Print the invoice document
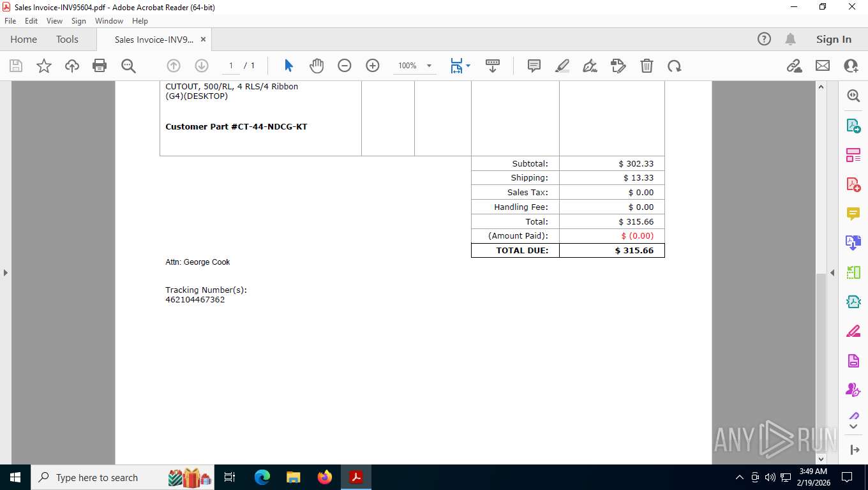The height and width of the screenshot is (490, 868). [100, 66]
